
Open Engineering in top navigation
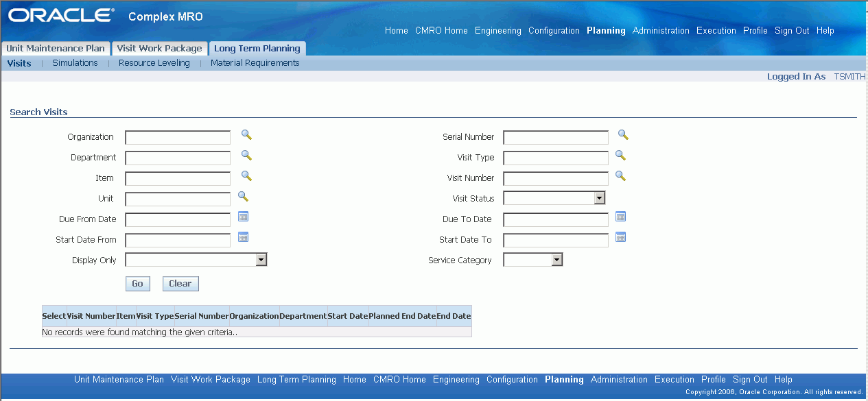click(x=498, y=31)
